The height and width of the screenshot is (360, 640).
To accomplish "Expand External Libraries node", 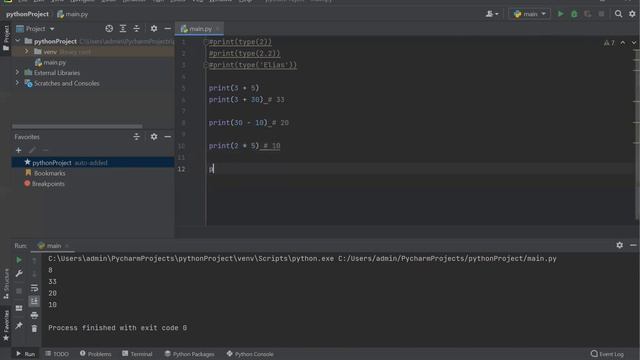I will pyautogui.click(x=18, y=72).
